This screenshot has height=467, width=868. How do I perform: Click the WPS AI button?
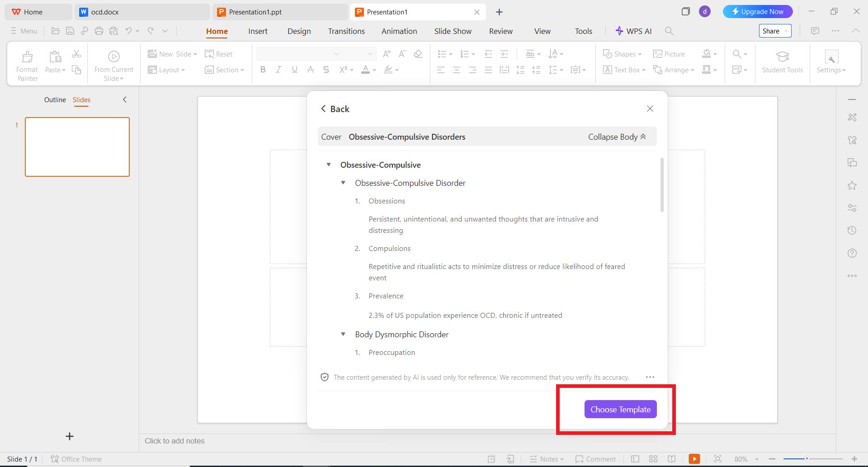(633, 31)
